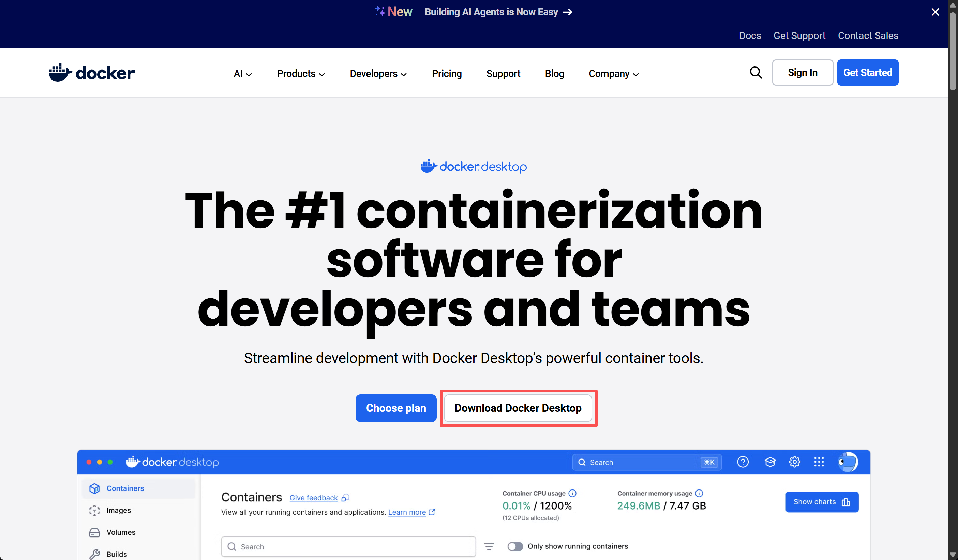Select Builds text in the sidebar
Screen dimensions: 958x560
116,554
